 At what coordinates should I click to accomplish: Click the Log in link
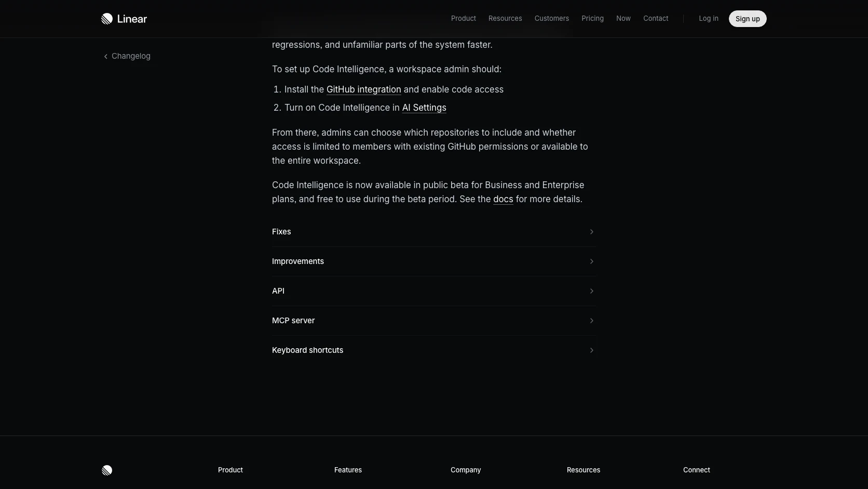(708, 19)
